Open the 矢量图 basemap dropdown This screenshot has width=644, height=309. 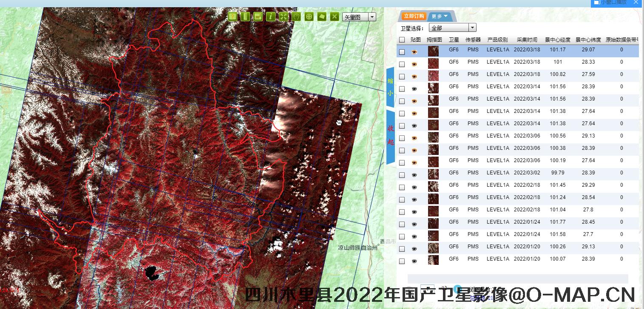point(372,17)
